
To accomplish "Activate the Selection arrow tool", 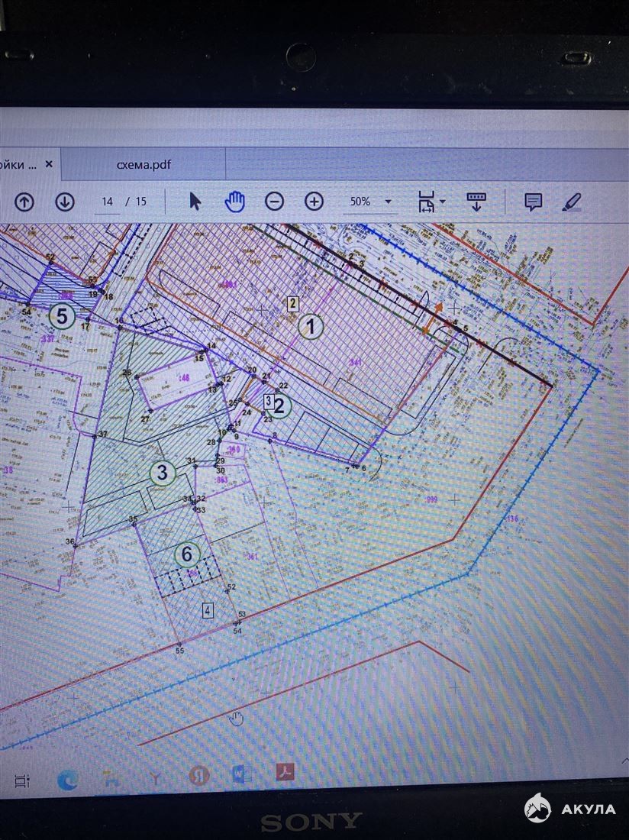I will (x=195, y=202).
